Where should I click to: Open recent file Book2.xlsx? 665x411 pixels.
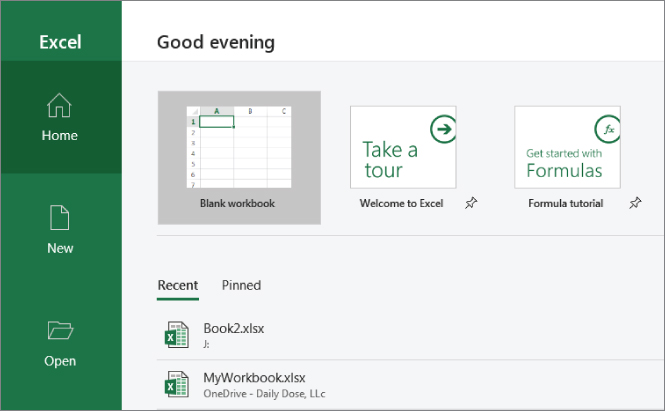tap(410, 335)
